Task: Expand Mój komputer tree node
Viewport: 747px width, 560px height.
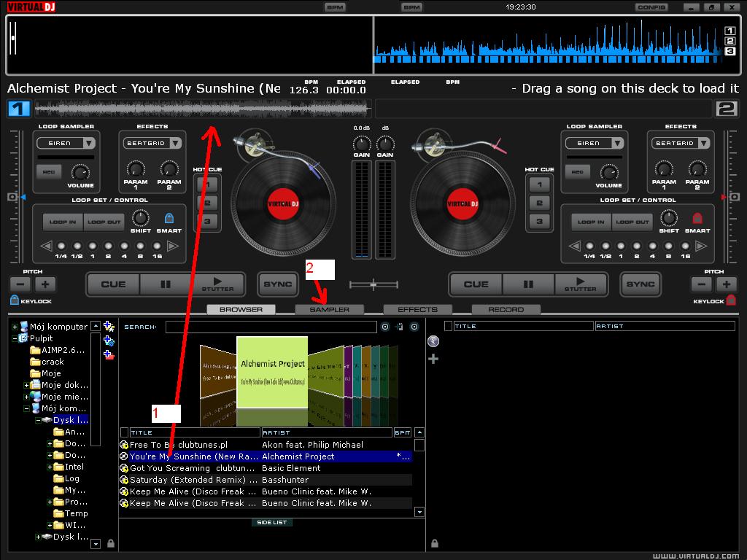Action: point(15,327)
